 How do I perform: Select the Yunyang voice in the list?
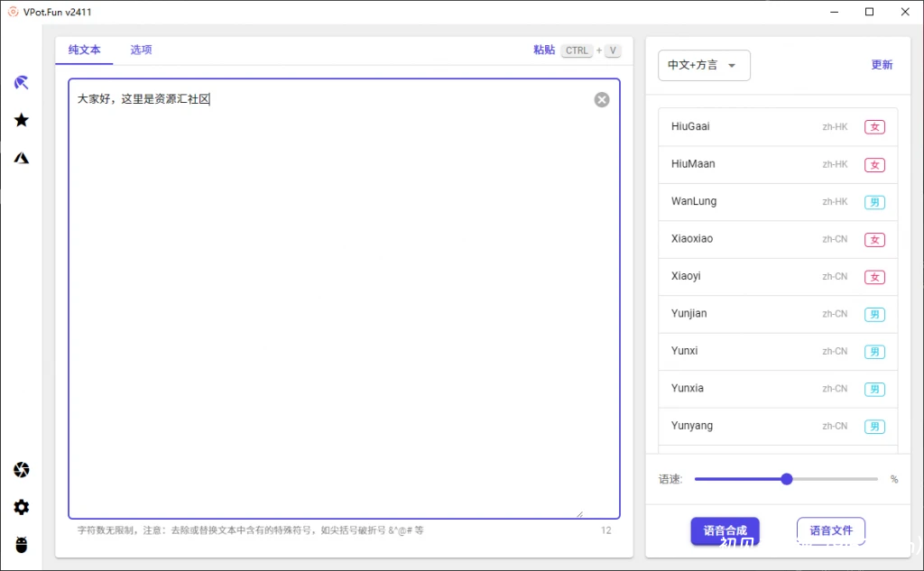click(x=691, y=425)
